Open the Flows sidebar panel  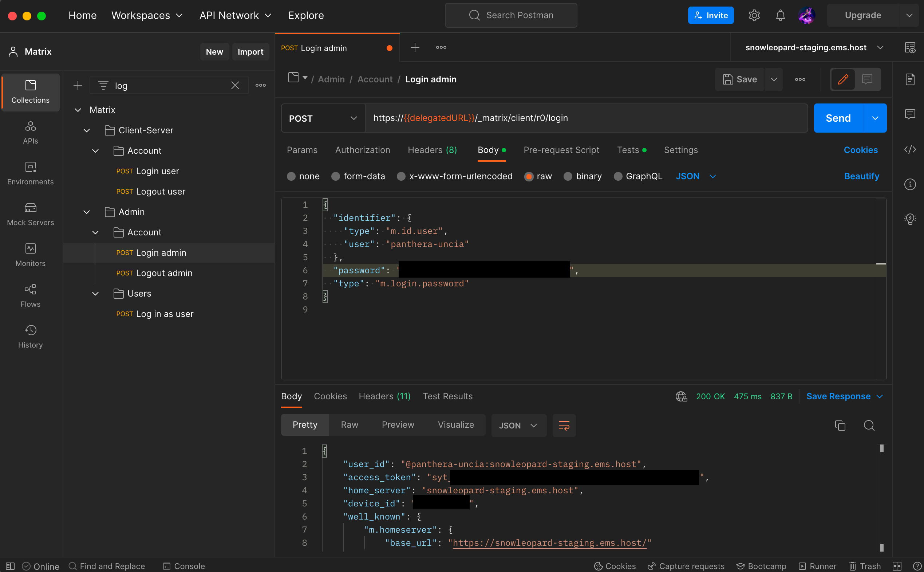click(x=30, y=296)
